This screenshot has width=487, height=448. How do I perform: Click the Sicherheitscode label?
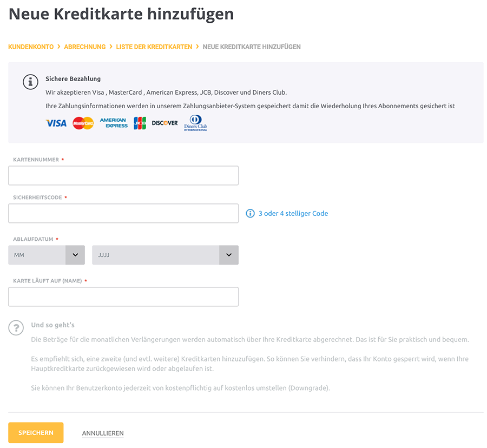[x=37, y=197]
